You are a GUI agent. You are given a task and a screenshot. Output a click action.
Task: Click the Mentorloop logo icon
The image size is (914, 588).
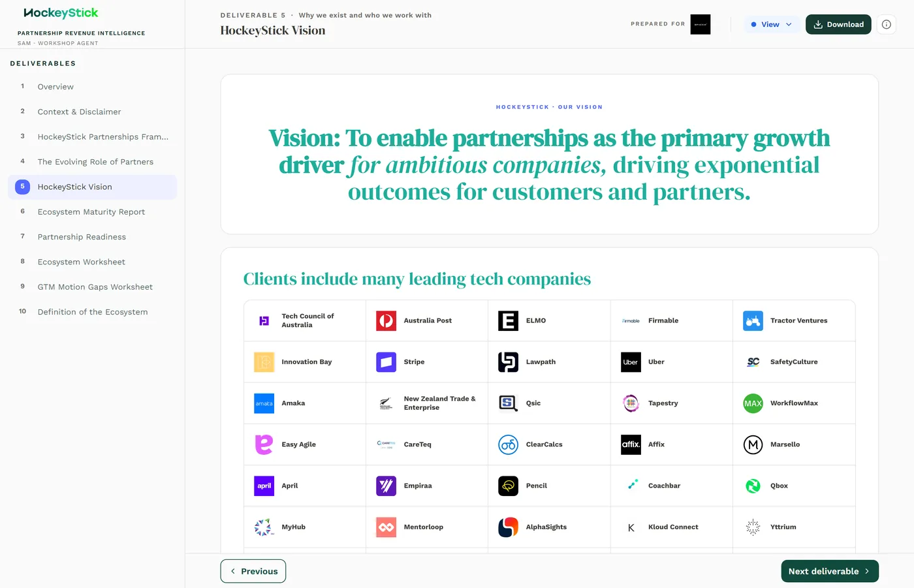pyautogui.click(x=386, y=527)
